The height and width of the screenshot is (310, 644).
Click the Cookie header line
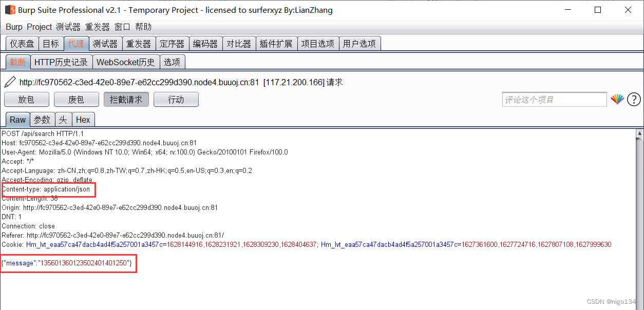[x=307, y=244]
